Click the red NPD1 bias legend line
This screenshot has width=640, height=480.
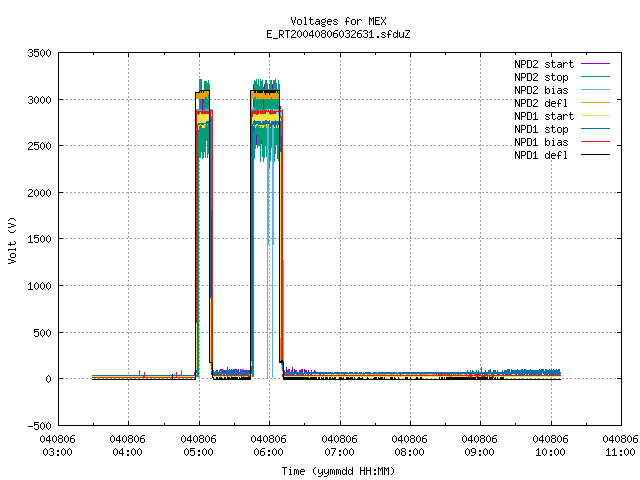pos(596,142)
